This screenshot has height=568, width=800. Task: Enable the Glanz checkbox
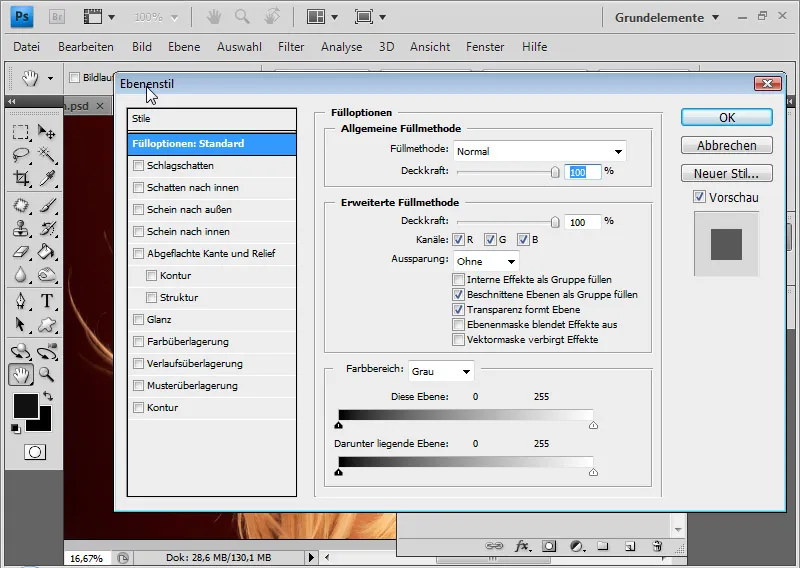click(138, 319)
